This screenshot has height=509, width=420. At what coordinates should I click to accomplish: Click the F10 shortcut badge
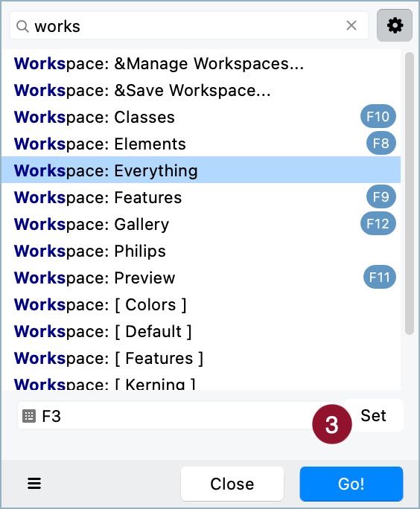coord(378,117)
